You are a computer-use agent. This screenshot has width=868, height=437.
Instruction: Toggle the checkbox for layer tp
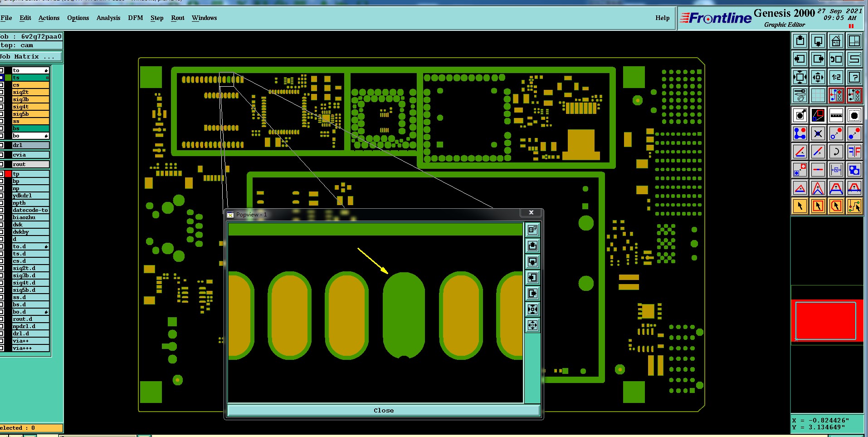pos(2,174)
